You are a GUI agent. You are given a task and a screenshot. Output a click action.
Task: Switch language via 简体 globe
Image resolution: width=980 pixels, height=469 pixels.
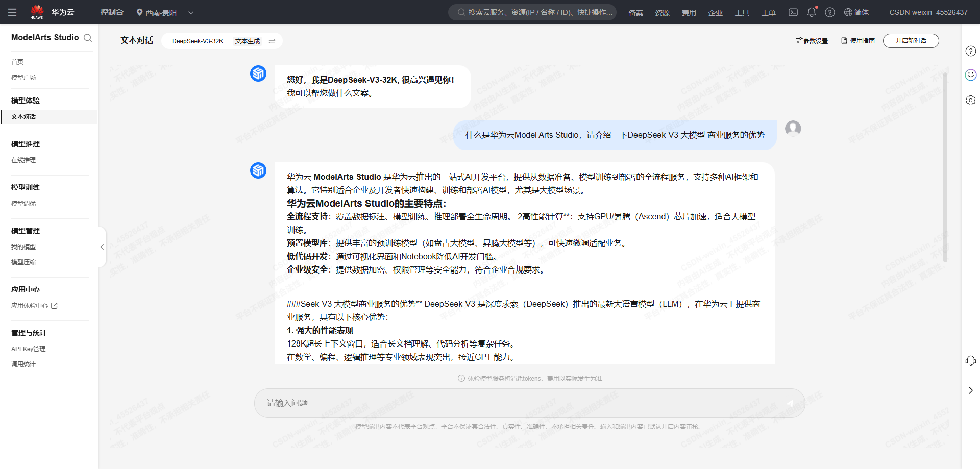click(x=856, y=12)
